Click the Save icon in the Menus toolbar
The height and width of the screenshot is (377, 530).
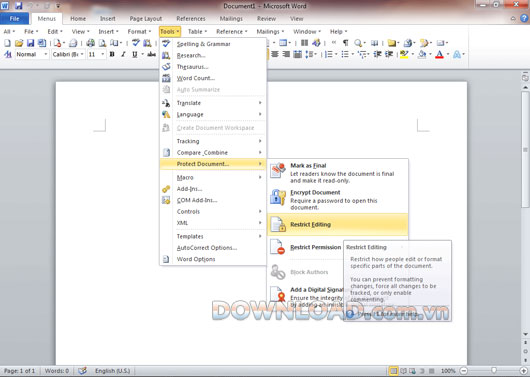30,43
